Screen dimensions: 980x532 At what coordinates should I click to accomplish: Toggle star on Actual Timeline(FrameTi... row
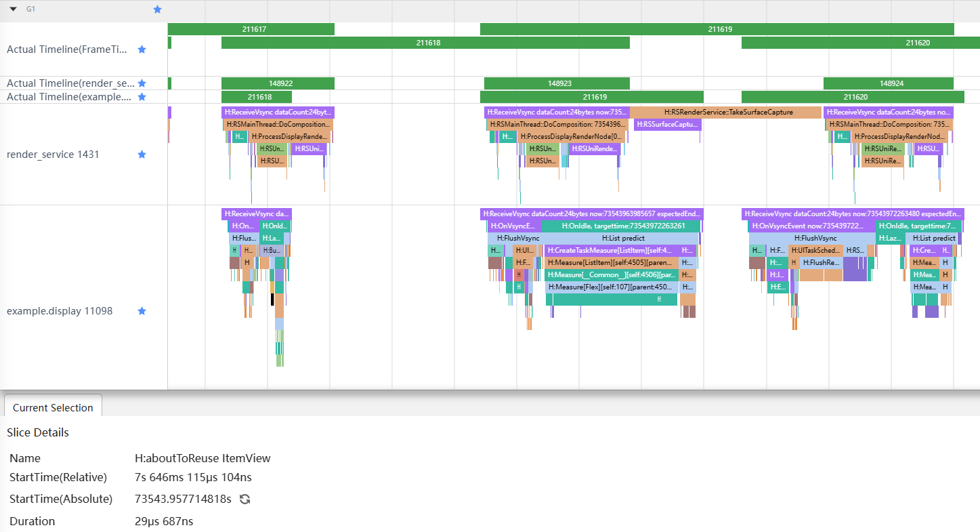[142, 49]
